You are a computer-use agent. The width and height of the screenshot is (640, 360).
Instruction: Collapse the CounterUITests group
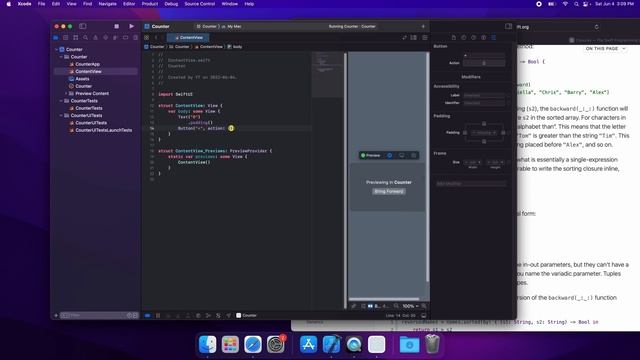coord(61,116)
